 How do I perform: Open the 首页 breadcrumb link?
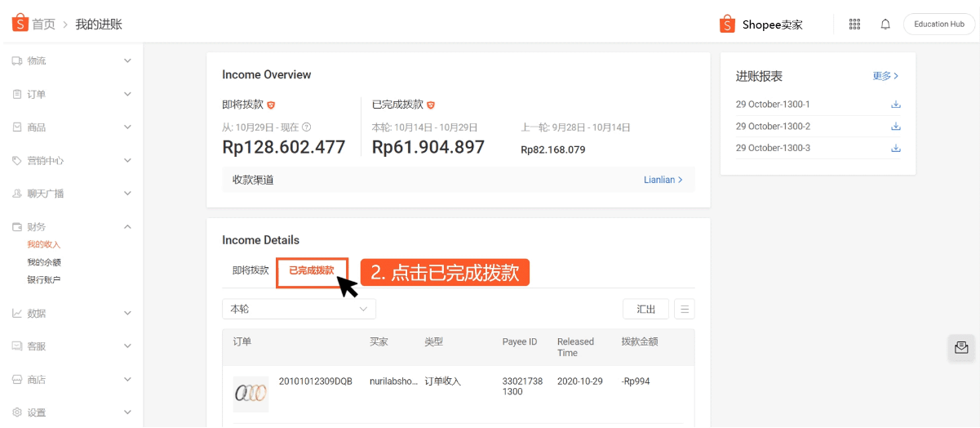43,25
